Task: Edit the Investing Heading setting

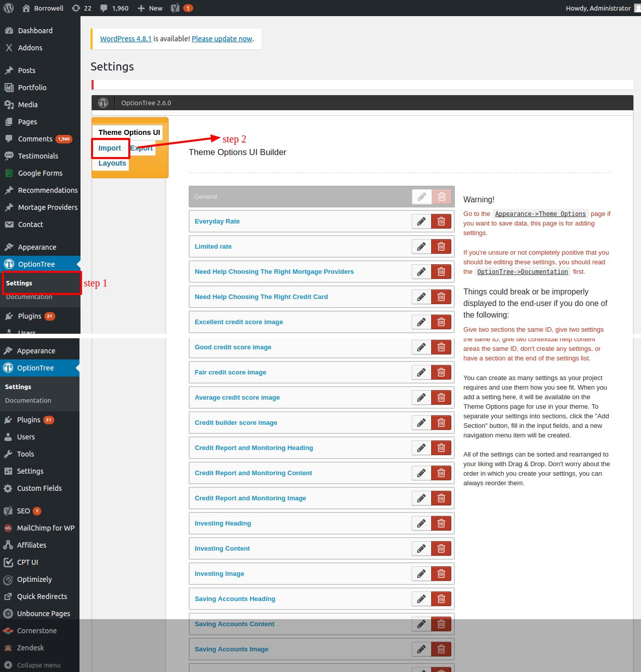Action: 421,524
